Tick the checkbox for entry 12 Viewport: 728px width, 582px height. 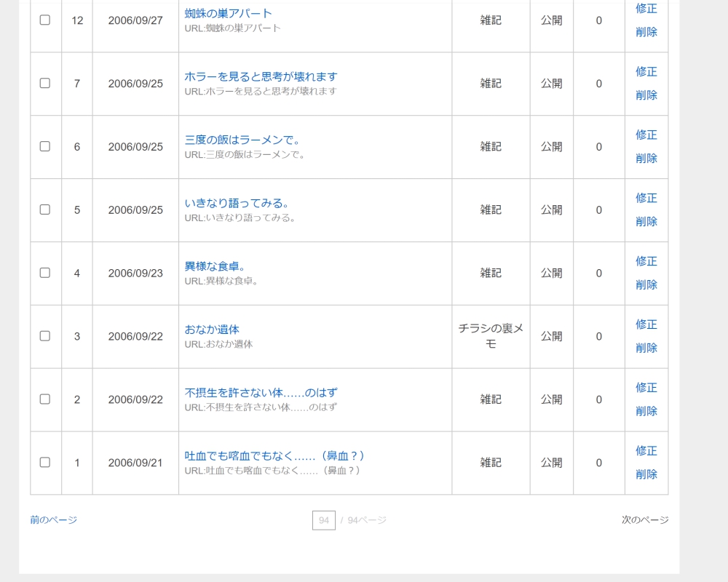click(45, 20)
